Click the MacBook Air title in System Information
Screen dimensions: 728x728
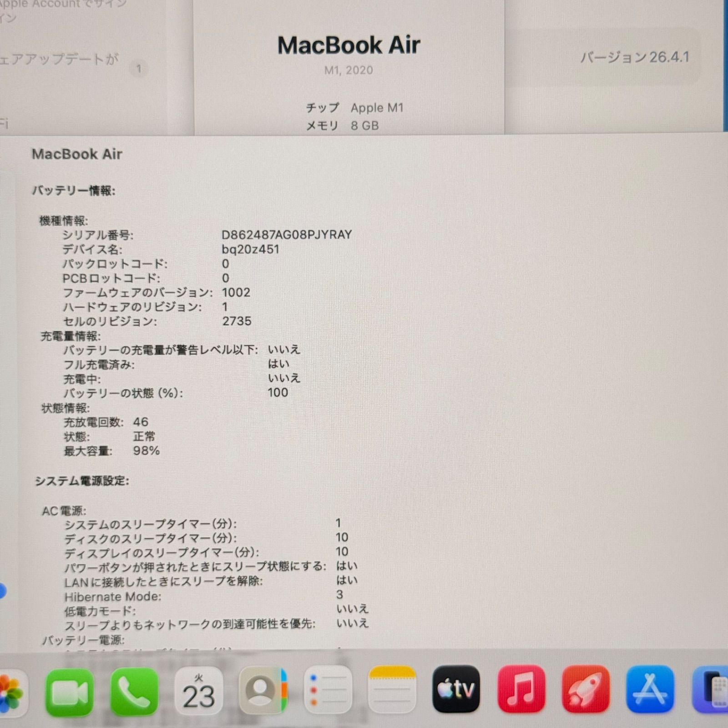coord(77,154)
